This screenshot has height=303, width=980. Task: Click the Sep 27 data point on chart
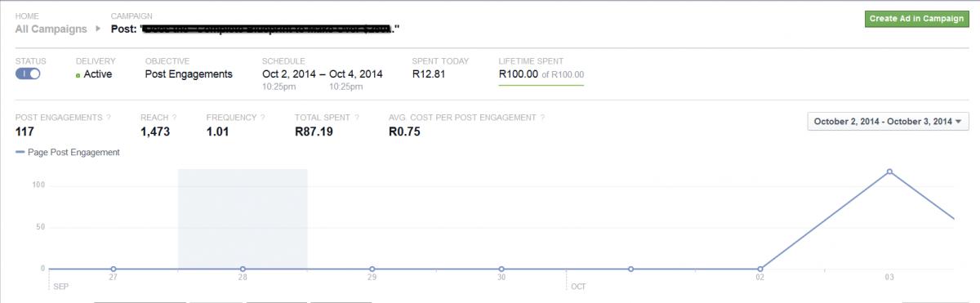pyautogui.click(x=114, y=269)
